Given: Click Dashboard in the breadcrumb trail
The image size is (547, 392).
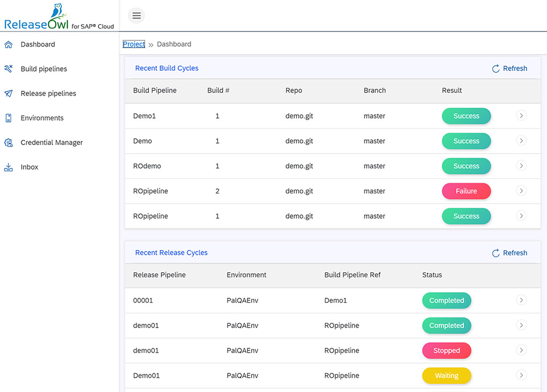Looking at the screenshot, I should tap(174, 44).
